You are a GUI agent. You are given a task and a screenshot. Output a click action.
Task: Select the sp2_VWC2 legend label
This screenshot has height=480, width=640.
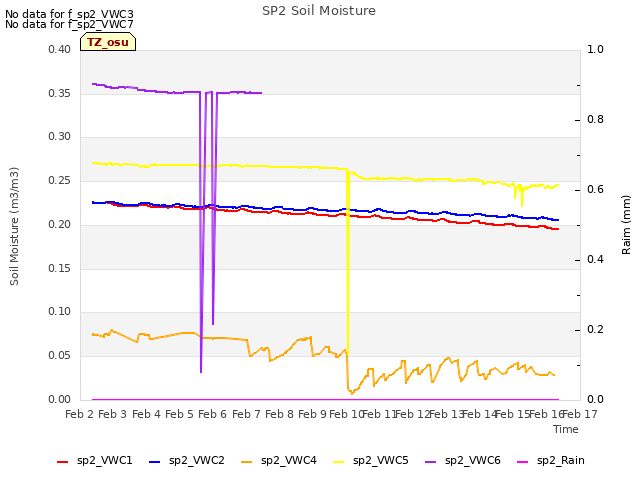(197, 461)
